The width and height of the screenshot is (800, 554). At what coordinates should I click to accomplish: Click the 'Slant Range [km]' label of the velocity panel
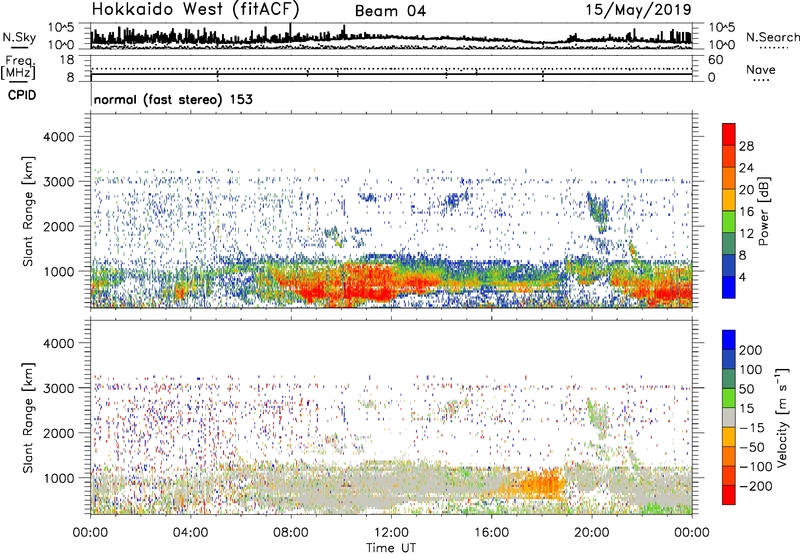pyautogui.click(x=28, y=418)
